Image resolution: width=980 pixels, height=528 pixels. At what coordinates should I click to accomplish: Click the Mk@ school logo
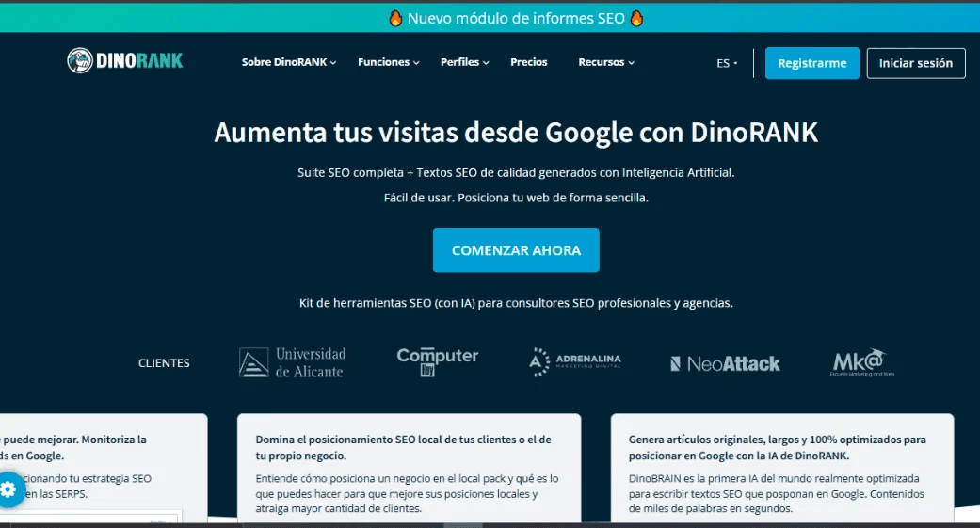click(862, 362)
